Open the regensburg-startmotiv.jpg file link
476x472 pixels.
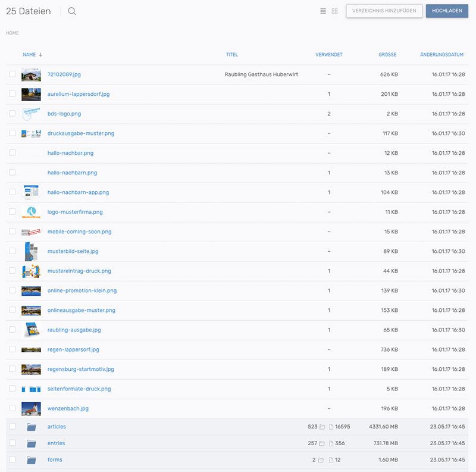pos(80,369)
